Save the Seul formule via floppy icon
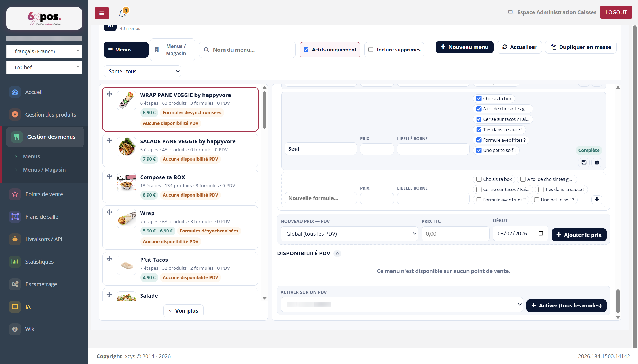Screen dimensions: 638x364 pyautogui.click(x=584, y=162)
